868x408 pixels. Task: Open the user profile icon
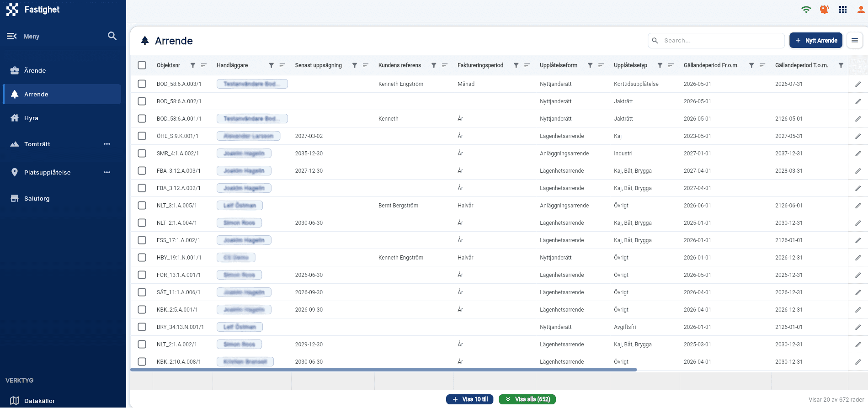pos(861,10)
